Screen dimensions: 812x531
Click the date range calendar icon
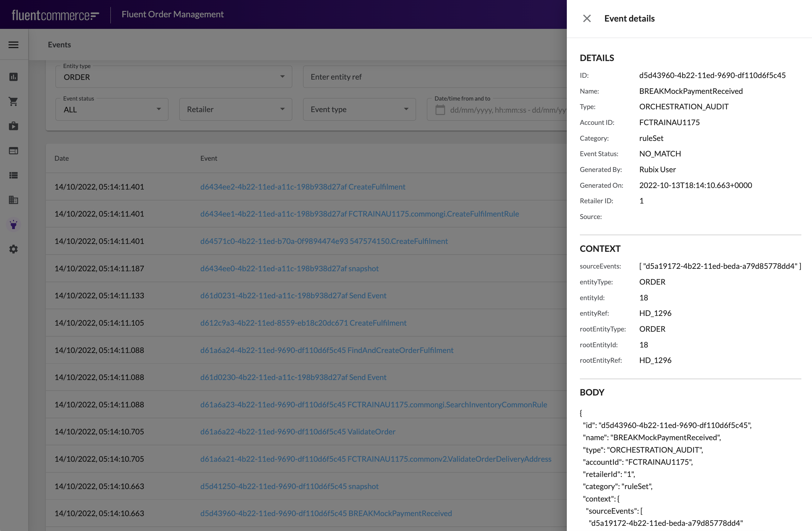click(x=440, y=110)
